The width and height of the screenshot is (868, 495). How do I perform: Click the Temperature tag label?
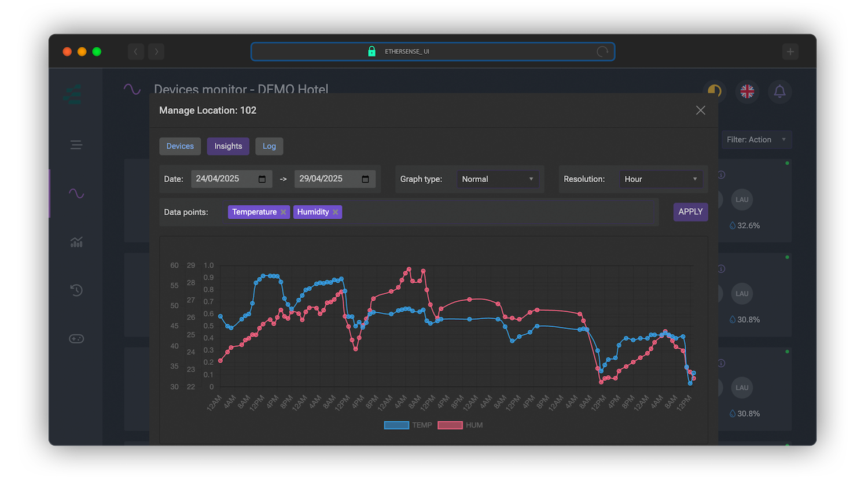[255, 212]
